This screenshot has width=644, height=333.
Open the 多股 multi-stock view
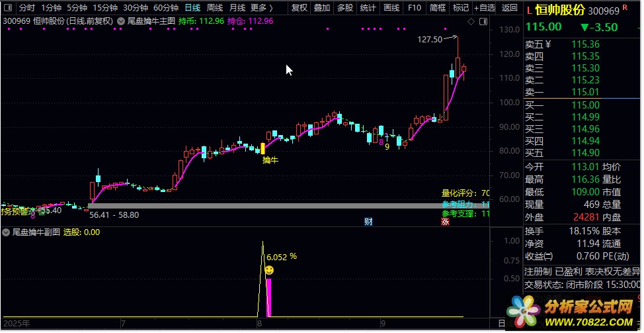coord(345,8)
